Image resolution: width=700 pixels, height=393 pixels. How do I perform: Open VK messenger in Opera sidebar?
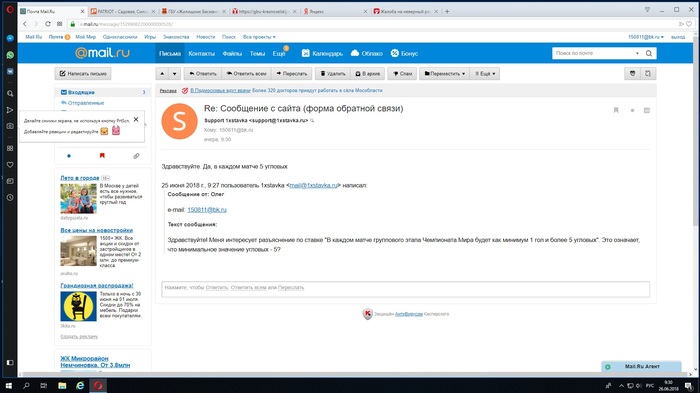tap(10, 71)
